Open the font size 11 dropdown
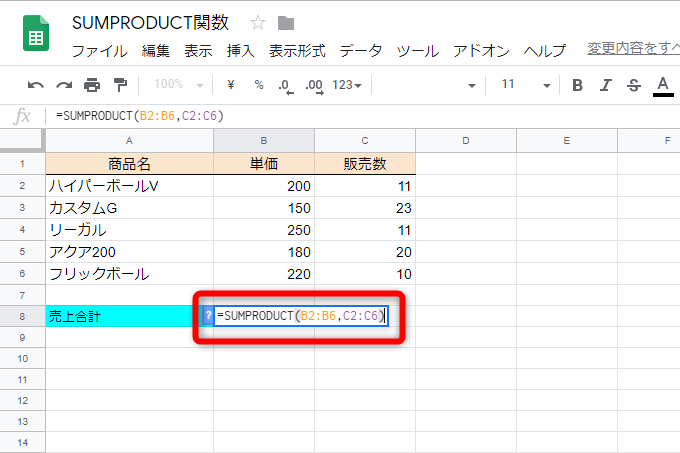This screenshot has height=453, width=680. (526, 84)
